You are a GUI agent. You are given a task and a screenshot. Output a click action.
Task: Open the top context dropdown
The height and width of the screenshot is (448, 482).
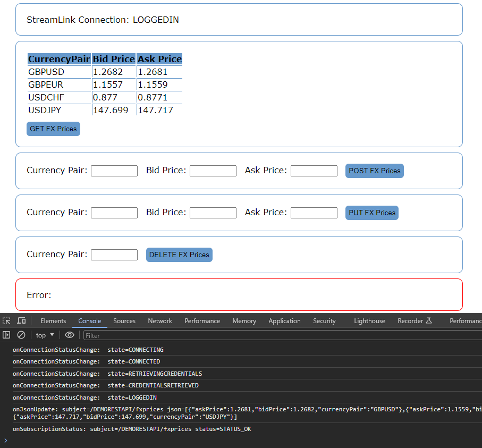click(x=45, y=335)
